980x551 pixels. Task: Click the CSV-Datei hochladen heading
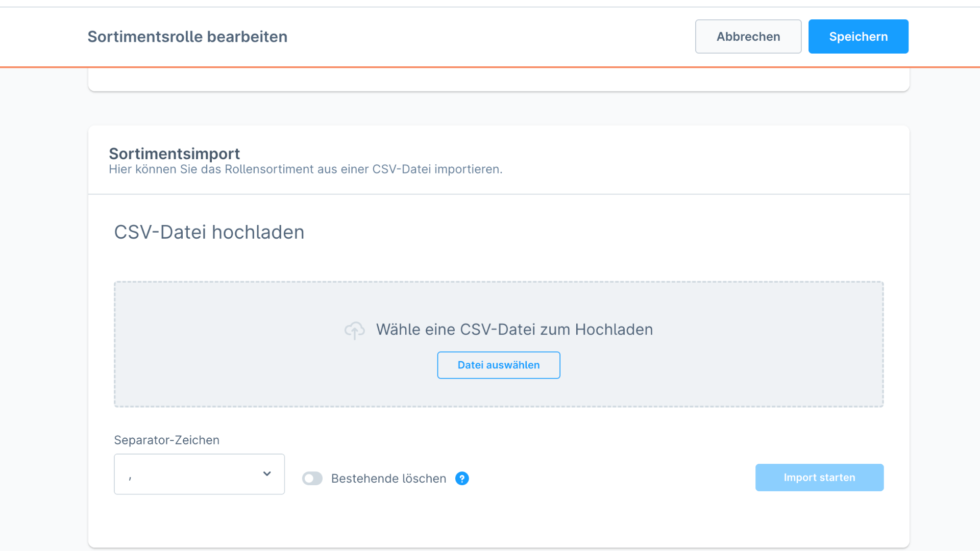pos(209,232)
